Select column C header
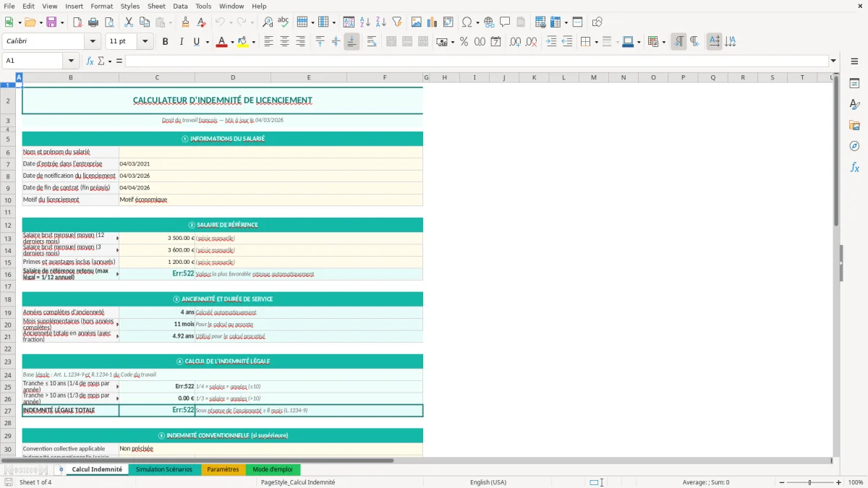Screen dimensions: 868x488 coord(157,77)
